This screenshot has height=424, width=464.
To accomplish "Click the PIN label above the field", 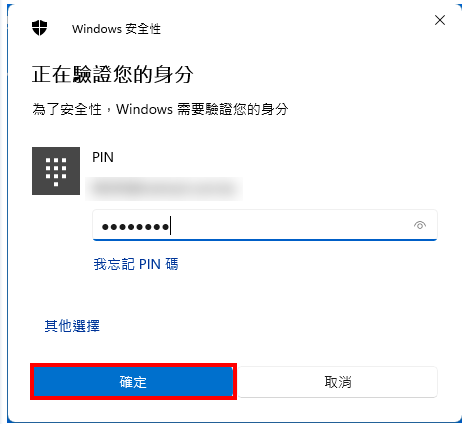I will coord(103,157).
